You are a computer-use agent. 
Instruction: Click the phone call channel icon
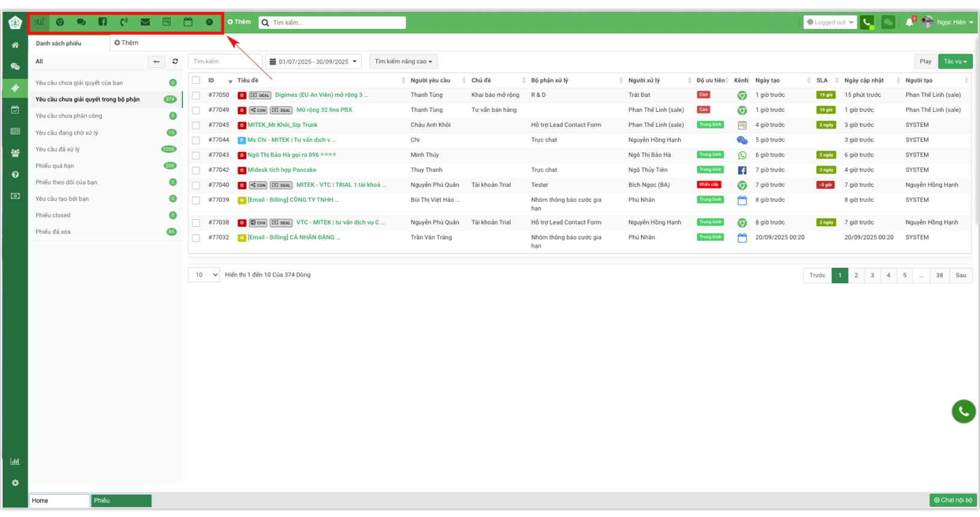coord(124,22)
